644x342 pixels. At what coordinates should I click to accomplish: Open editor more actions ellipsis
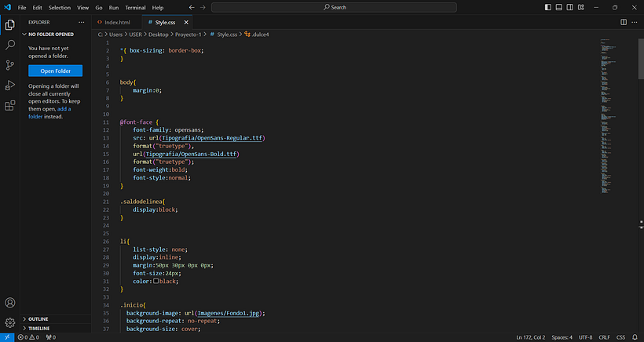[x=635, y=22]
